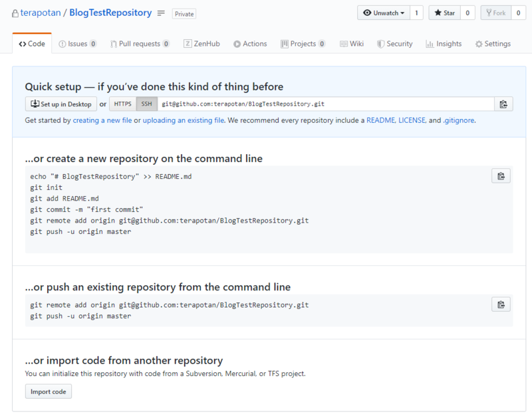The image size is (532, 418).
Task: Open the uploading an existing file link
Action: [184, 120]
